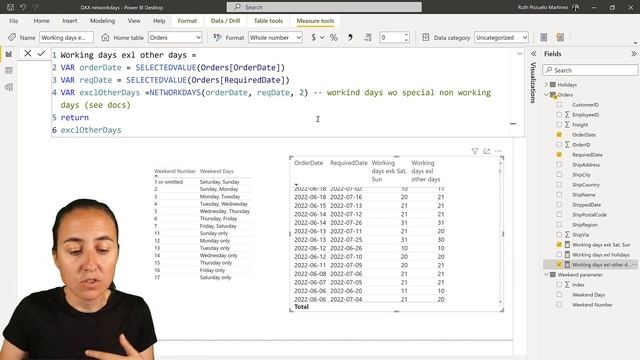Uncheck the RequiredDate field
This screenshot has width=640, height=360.
coord(559,155)
